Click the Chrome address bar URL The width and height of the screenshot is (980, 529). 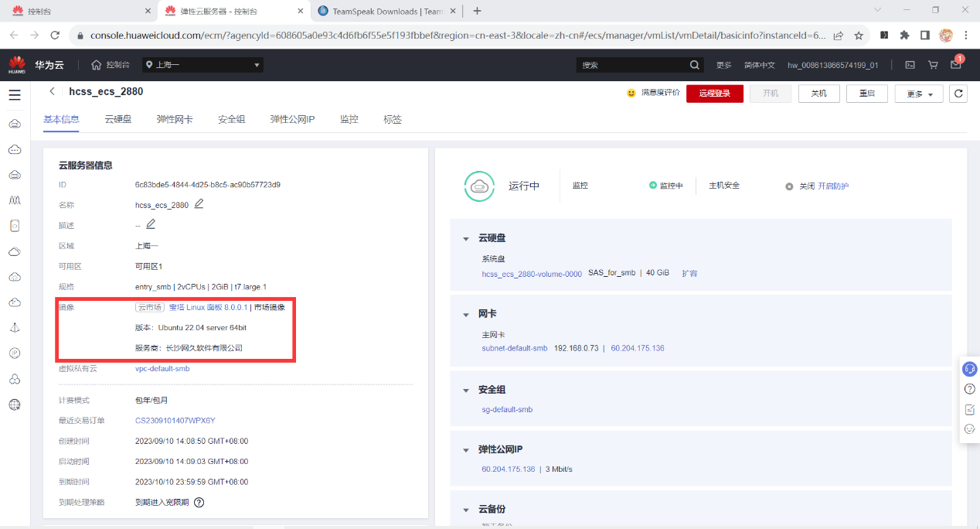458,36
